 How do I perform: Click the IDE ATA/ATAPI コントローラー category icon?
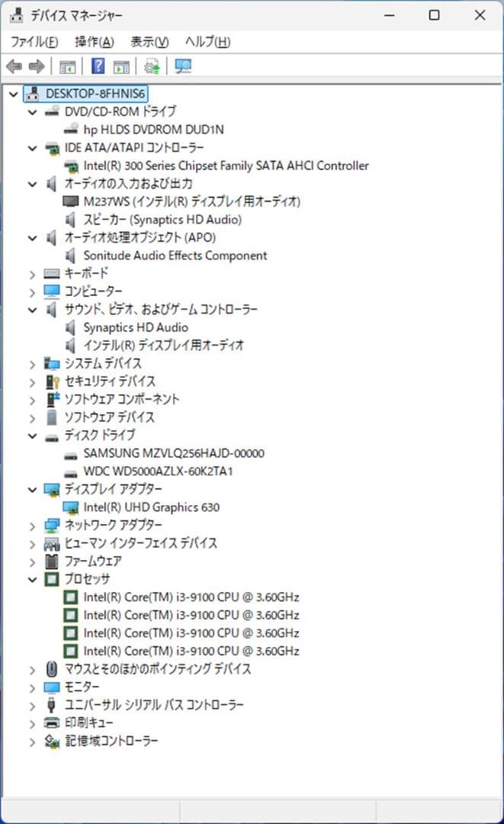(x=51, y=148)
